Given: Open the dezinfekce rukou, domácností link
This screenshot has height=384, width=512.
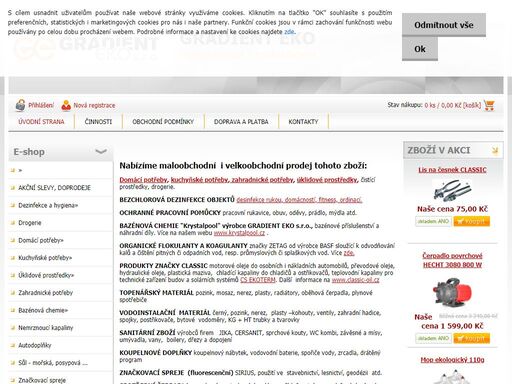Looking at the screenshot, I should (x=299, y=200).
